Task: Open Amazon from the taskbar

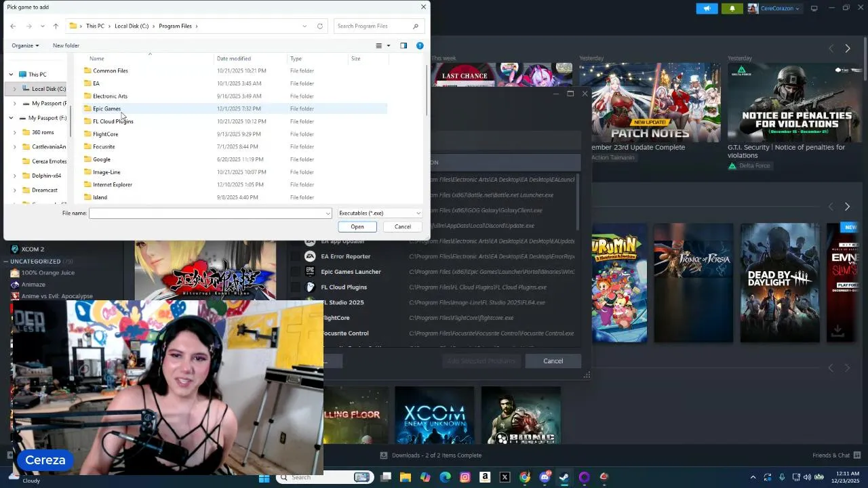Action: [485, 477]
